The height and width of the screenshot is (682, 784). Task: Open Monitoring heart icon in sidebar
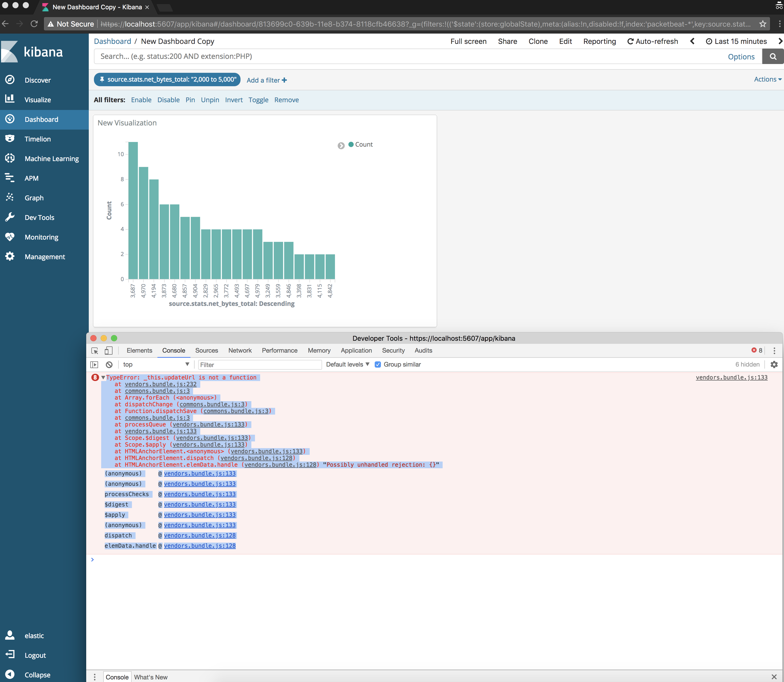pyautogui.click(x=10, y=237)
